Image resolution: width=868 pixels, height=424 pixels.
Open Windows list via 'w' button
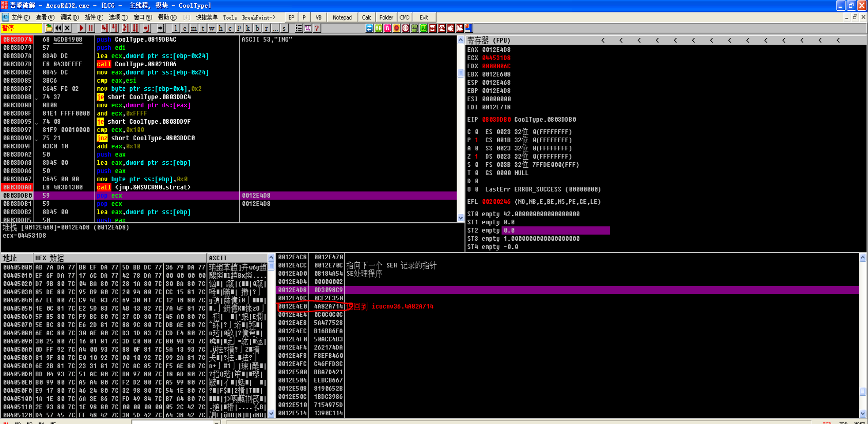click(212, 28)
